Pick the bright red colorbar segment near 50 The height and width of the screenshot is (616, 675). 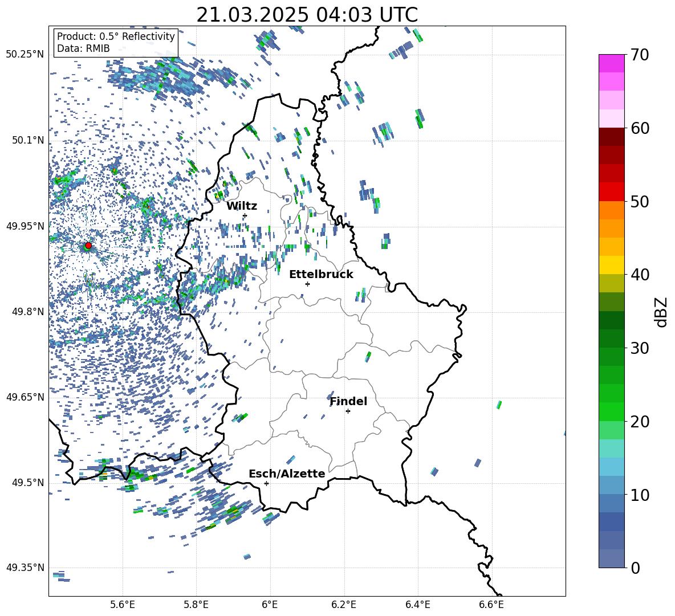point(611,192)
